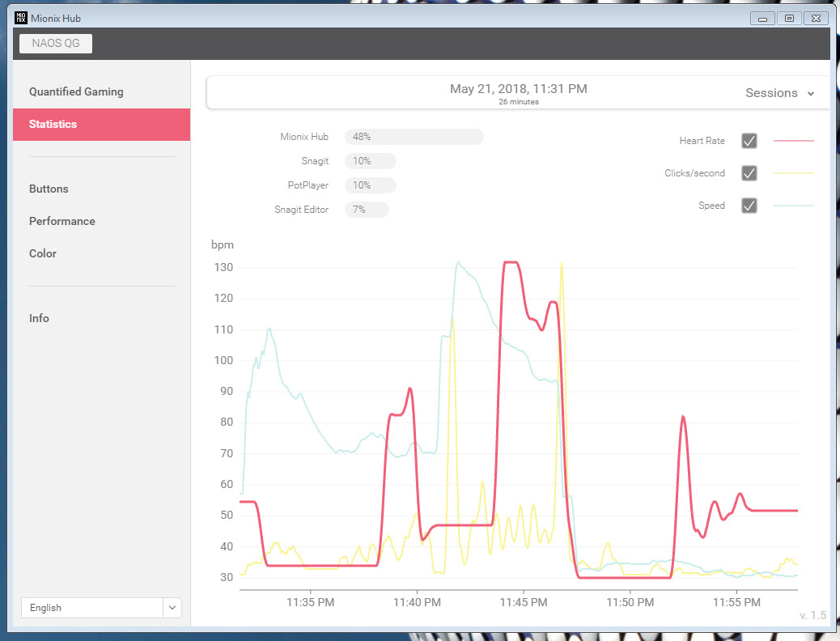The height and width of the screenshot is (641, 840).
Task: Close the Mionix Hub window
Action: tap(816, 19)
